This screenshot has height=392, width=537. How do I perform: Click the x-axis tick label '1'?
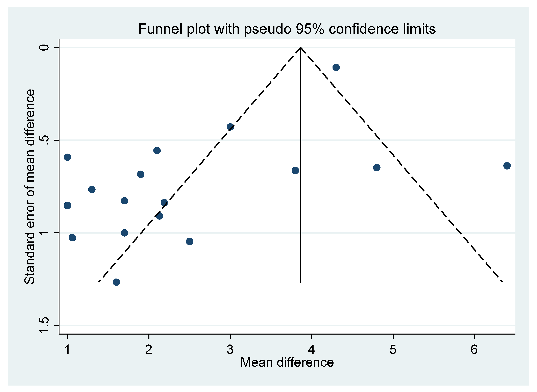67,349
